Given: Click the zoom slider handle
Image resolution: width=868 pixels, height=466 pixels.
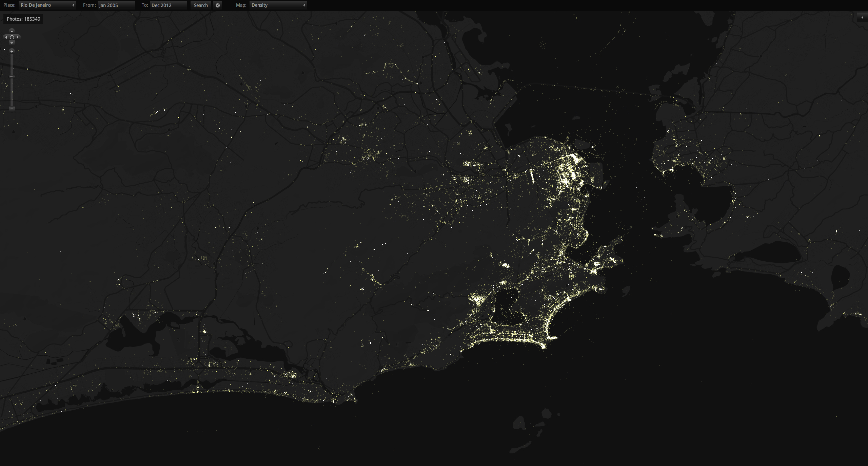Looking at the screenshot, I should click(x=12, y=77).
